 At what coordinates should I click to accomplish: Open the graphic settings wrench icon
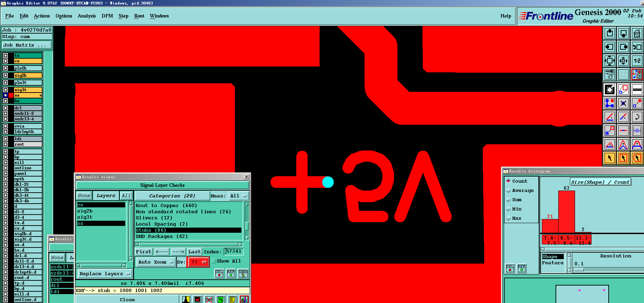(610, 74)
